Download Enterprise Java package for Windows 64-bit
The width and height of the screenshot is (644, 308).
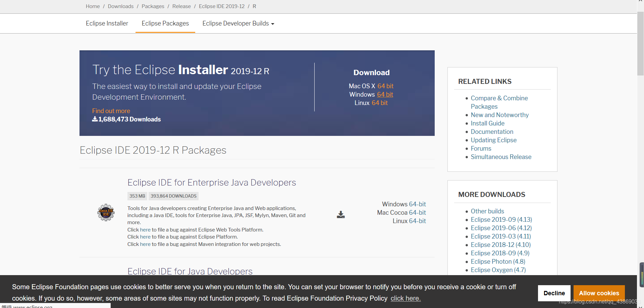point(417,204)
